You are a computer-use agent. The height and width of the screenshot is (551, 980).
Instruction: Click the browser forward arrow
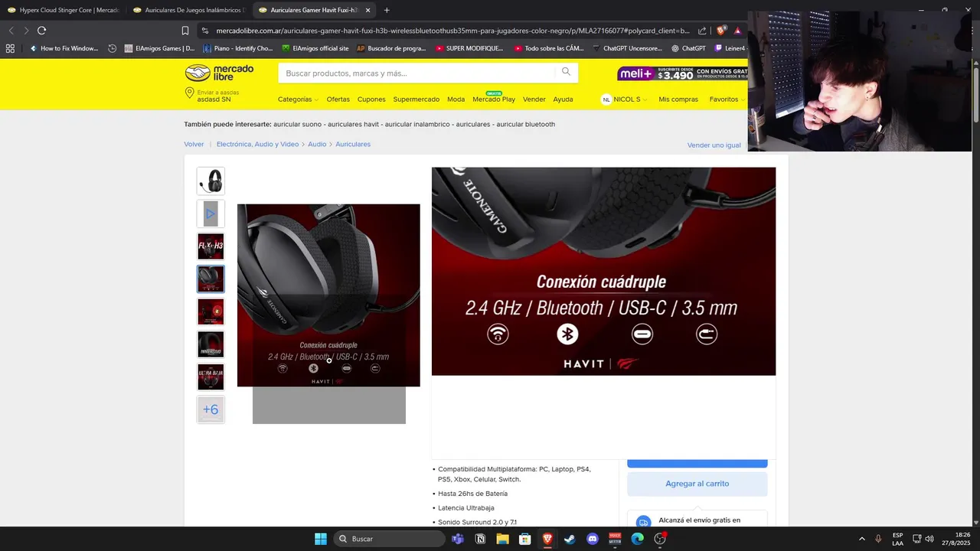[26, 31]
